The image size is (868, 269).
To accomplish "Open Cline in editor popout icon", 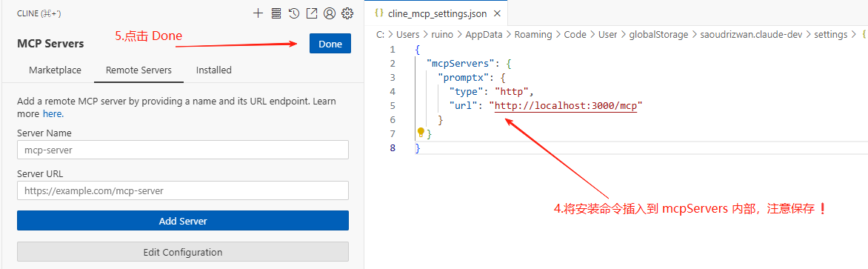I will tap(312, 13).
